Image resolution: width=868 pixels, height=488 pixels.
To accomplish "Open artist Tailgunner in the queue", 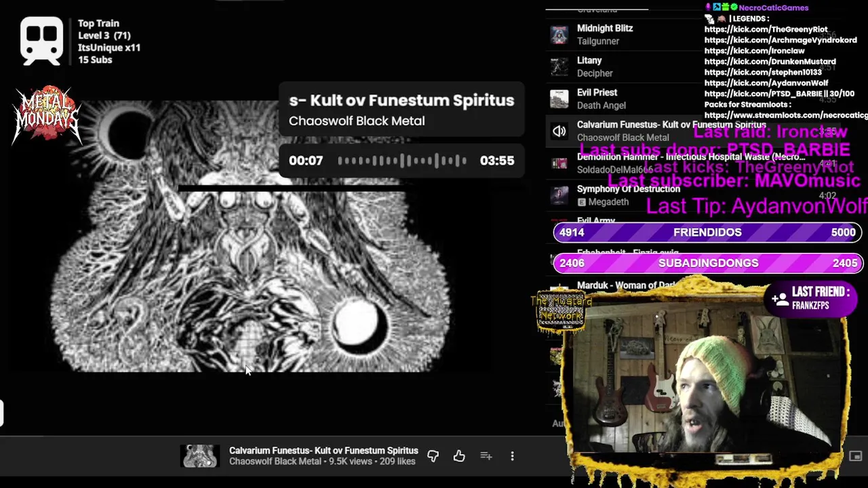I will pos(598,41).
